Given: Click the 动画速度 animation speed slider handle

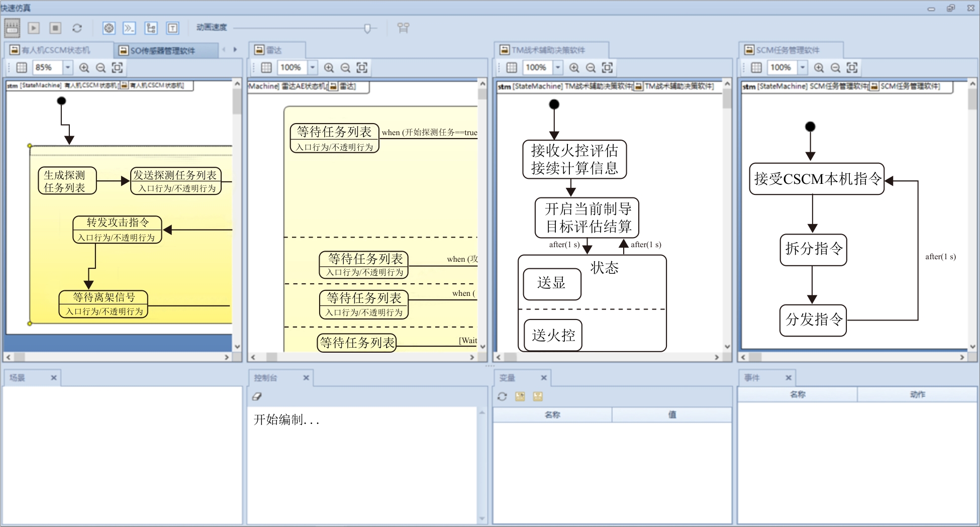Looking at the screenshot, I should point(367,29).
